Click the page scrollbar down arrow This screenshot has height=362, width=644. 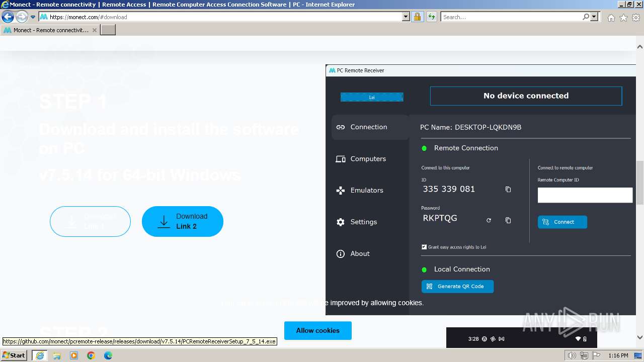click(x=639, y=337)
